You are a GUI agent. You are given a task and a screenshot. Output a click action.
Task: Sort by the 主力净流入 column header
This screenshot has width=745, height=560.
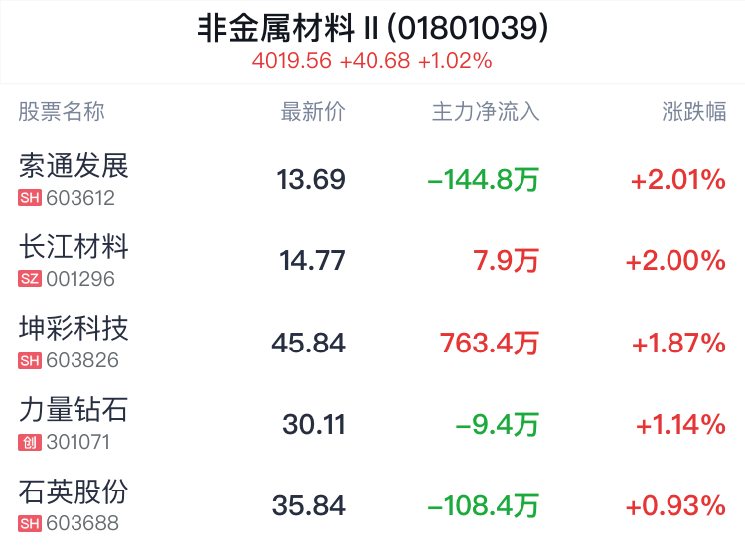(485, 112)
